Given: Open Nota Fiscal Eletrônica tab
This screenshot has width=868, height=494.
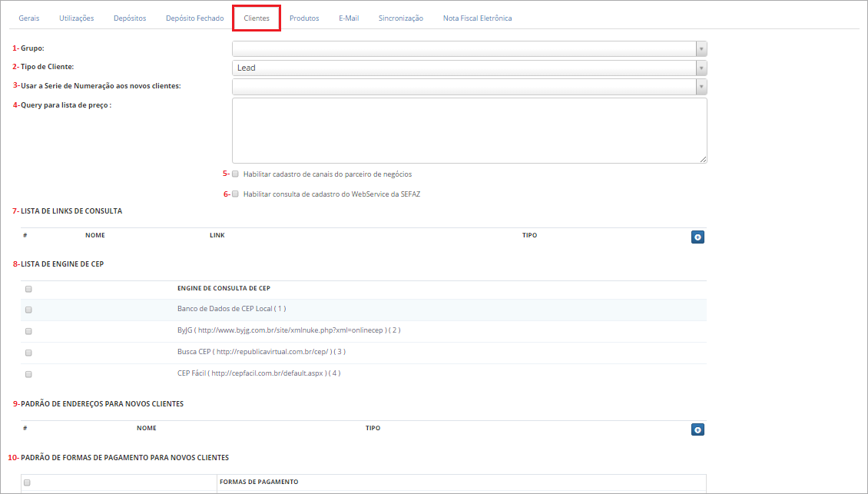Looking at the screenshot, I should point(477,18).
